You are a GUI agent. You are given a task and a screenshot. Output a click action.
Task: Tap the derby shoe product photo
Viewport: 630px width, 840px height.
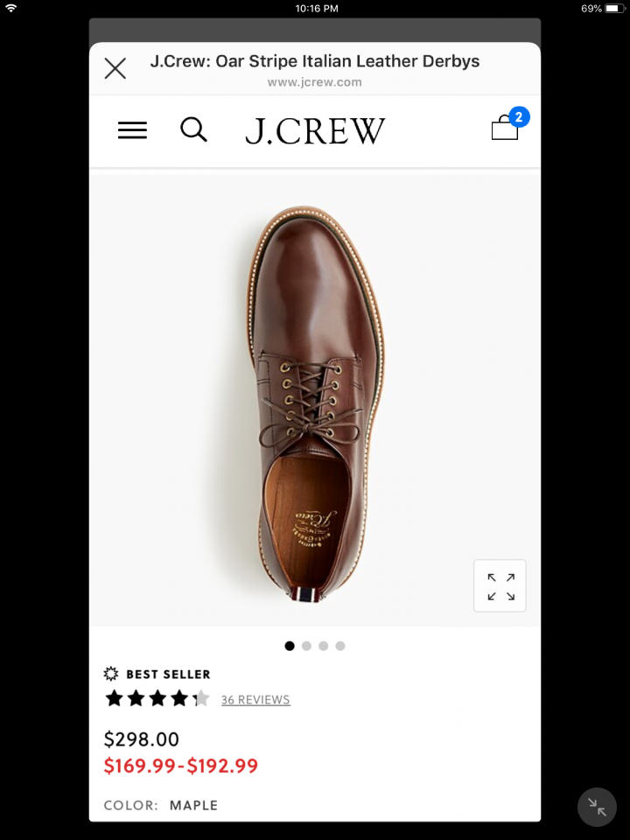[x=319, y=402]
